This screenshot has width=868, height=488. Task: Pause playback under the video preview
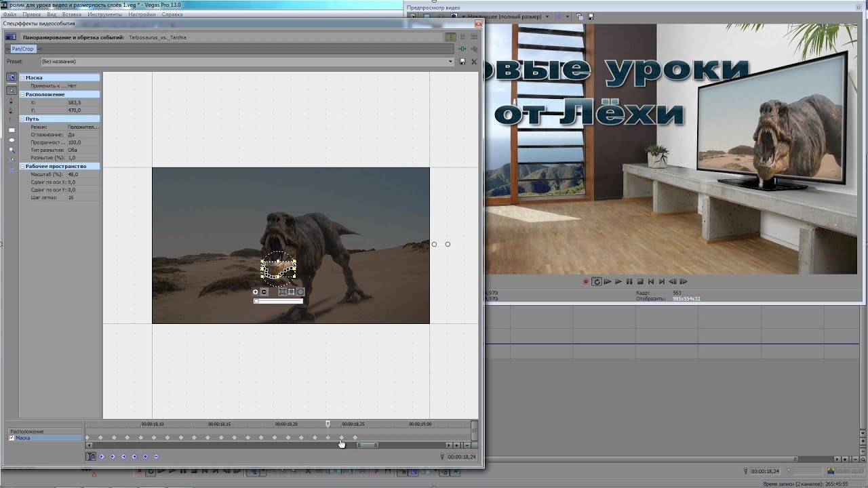point(629,281)
